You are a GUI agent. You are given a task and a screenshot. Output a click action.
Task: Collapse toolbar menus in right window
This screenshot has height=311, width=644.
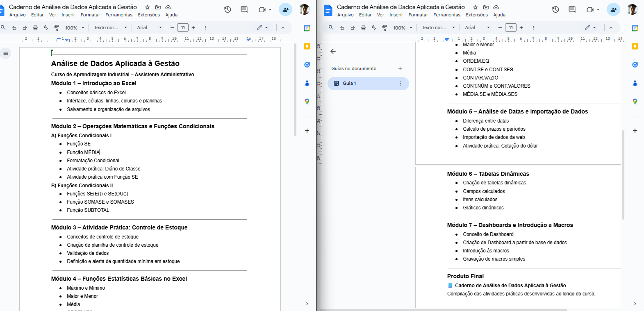point(611,27)
